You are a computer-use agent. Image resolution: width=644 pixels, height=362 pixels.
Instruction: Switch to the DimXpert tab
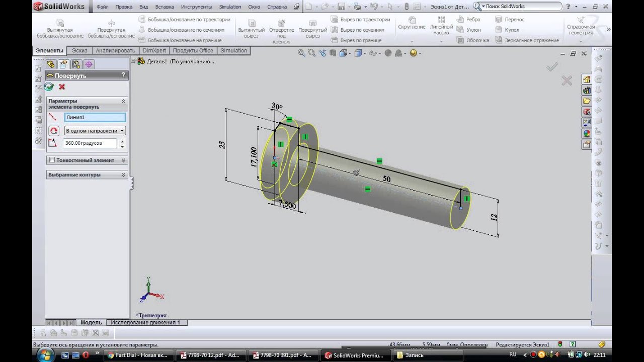[154, 51]
